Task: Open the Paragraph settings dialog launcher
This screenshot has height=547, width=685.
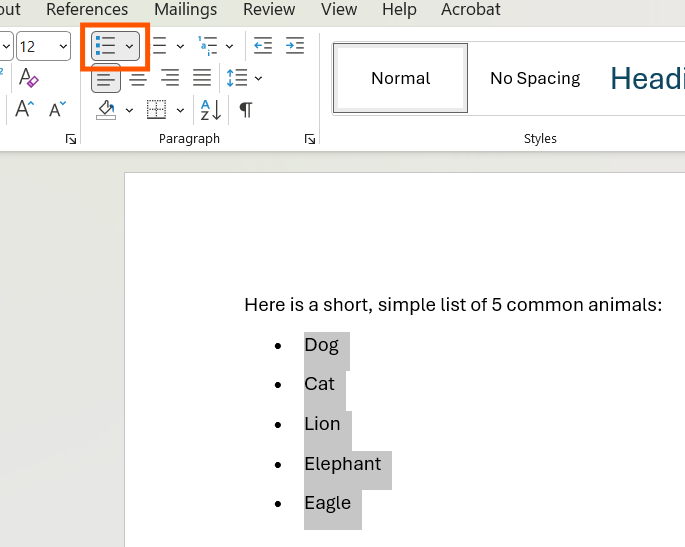Action: point(310,139)
